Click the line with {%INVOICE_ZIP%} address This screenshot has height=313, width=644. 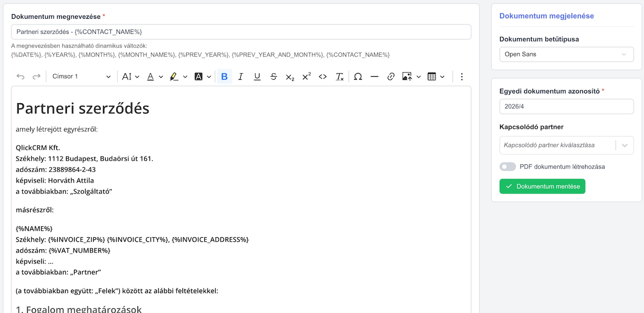[132, 239]
